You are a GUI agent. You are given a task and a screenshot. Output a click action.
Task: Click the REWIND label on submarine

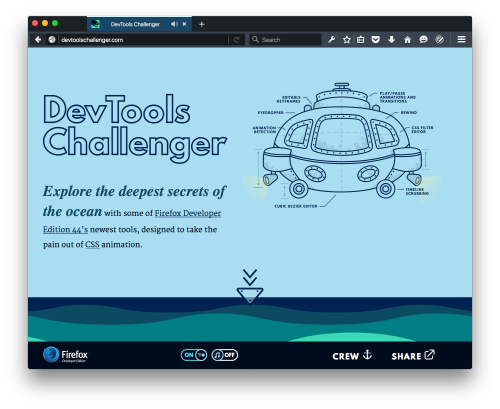pyautogui.click(x=409, y=113)
